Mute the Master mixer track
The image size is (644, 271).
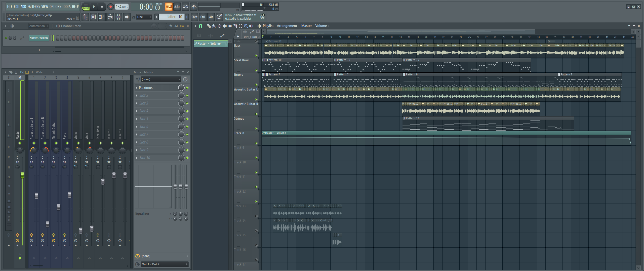pyautogui.click(x=20, y=143)
